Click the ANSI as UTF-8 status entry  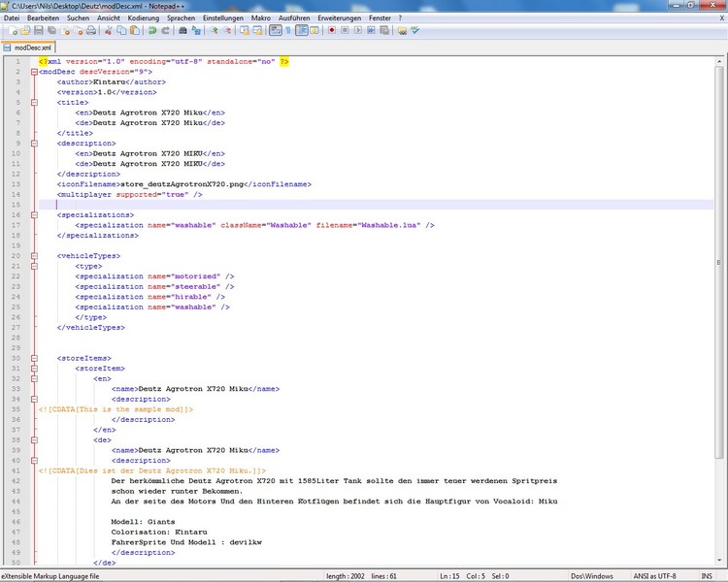click(654, 576)
